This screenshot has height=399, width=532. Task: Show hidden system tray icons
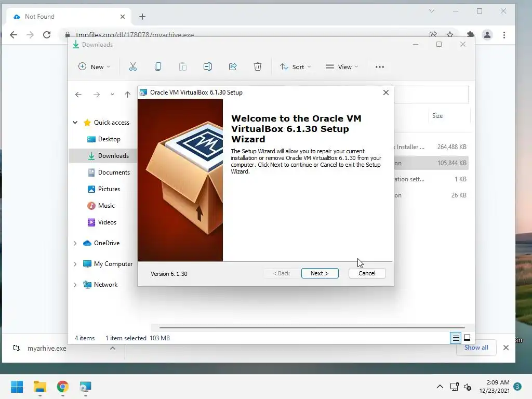440,387
